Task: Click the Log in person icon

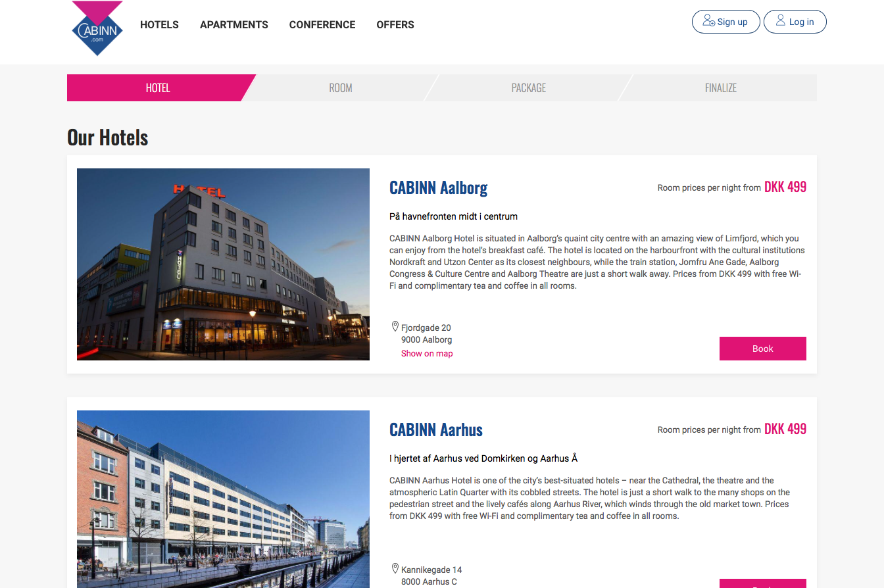Action: tap(780, 20)
